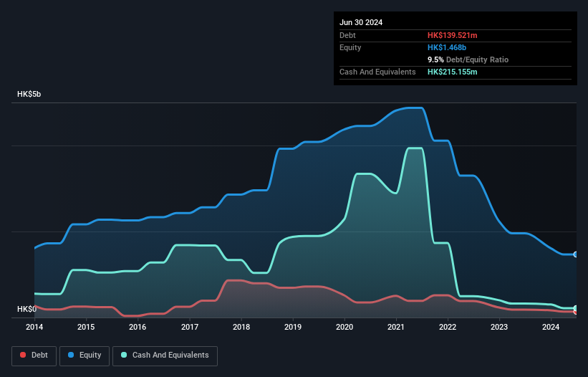
Task: Select the Equity endpoint marker at Jun 2024
Action: click(576, 254)
